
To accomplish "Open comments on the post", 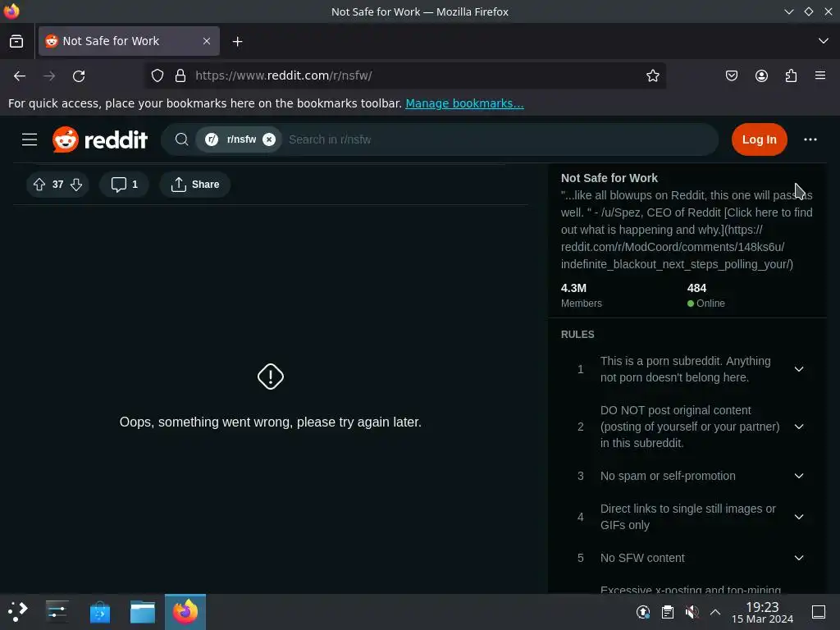I will (x=124, y=185).
